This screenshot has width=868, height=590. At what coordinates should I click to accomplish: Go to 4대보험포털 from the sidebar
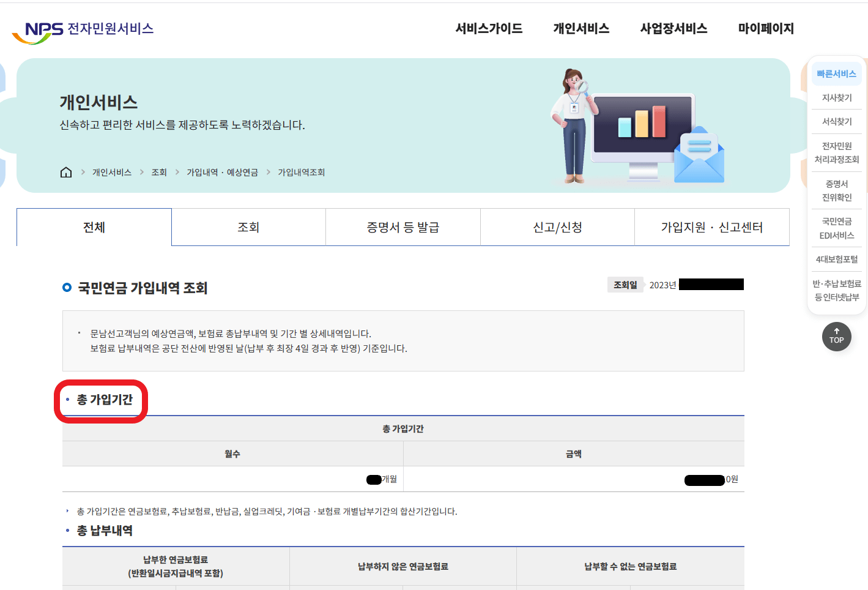836,258
